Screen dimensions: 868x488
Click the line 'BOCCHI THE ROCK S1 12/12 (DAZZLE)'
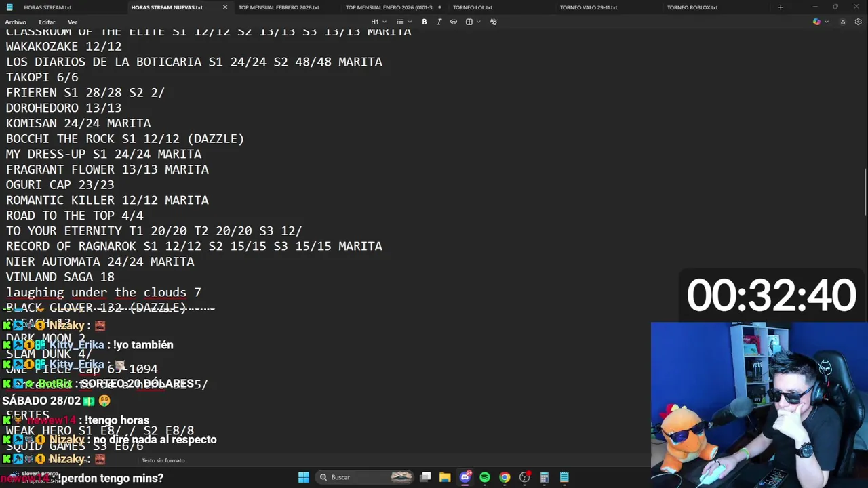coord(125,139)
